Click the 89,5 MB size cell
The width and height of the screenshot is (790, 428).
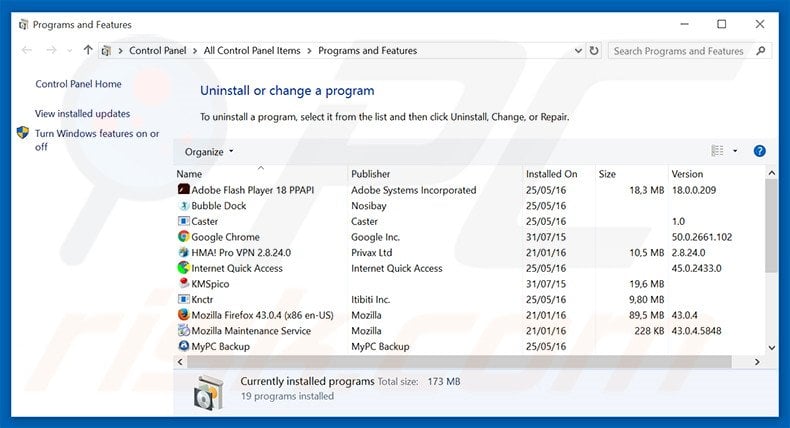tap(646, 315)
